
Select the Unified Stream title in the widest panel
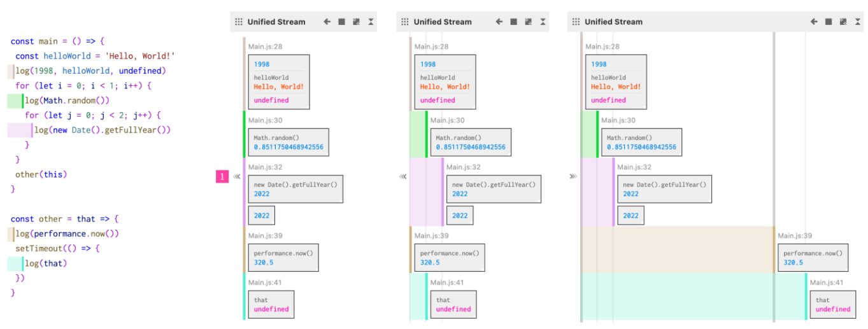coord(613,22)
